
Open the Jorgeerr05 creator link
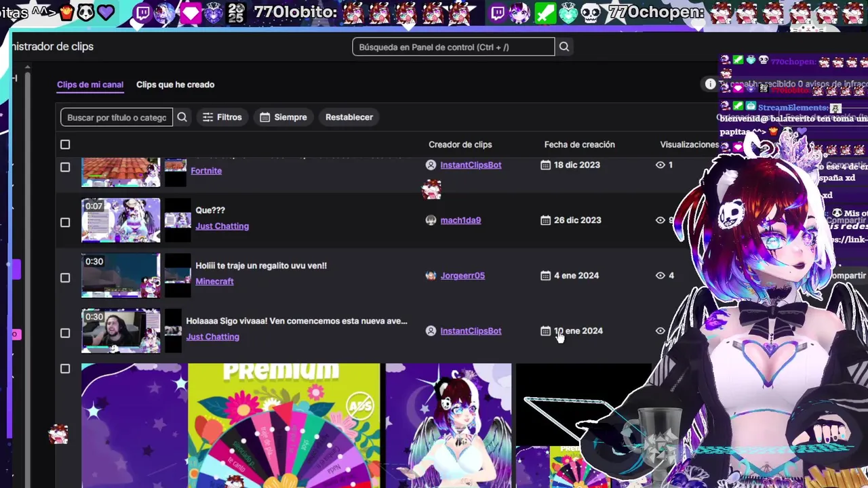tap(462, 276)
